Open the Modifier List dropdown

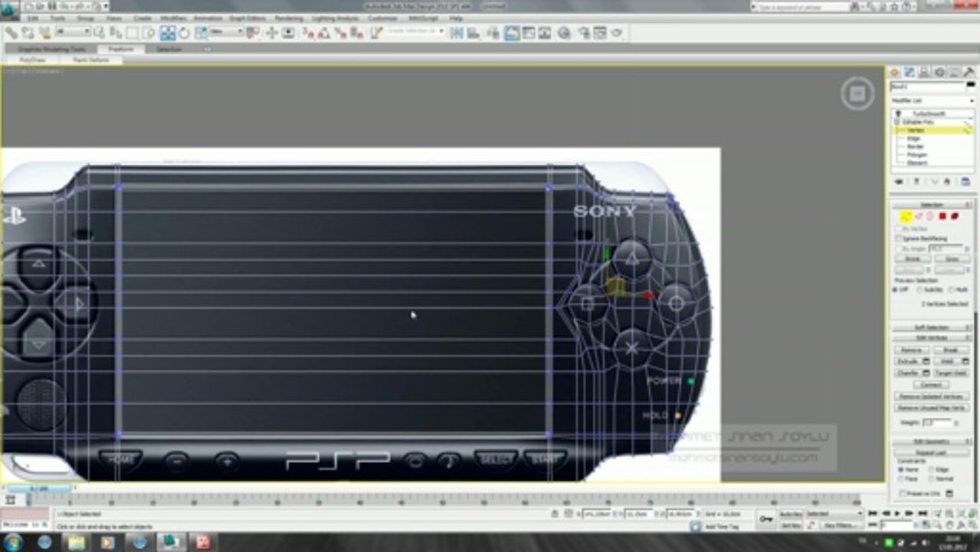[932, 100]
